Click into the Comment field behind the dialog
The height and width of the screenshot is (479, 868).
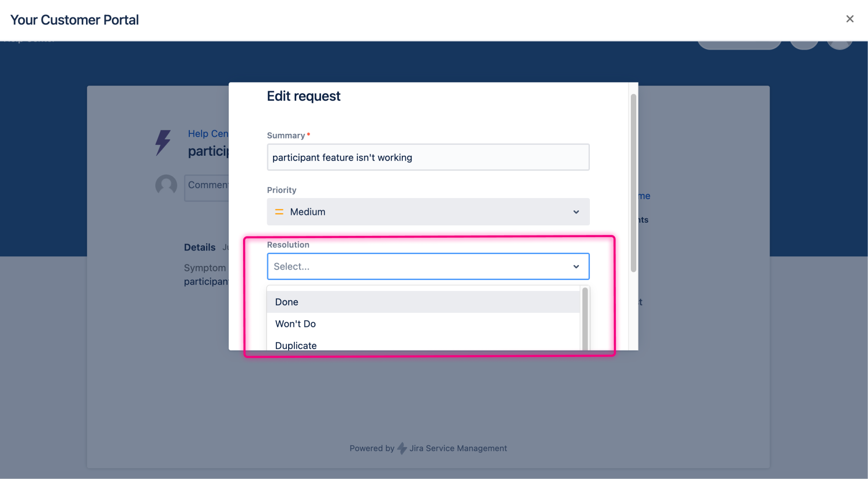tap(207, 188)
